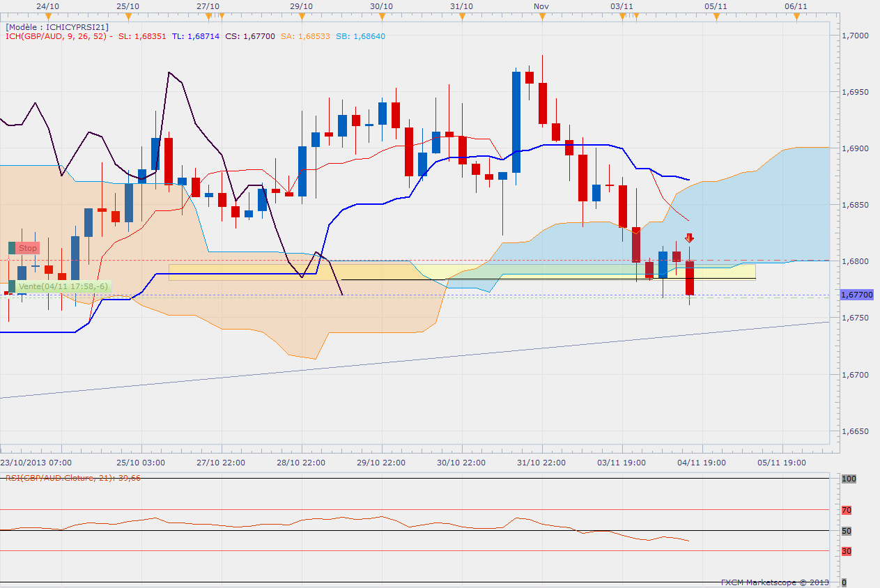Click the 03/11 19:00 time label
The image size is (880, 588).
[x=622, y=462]
